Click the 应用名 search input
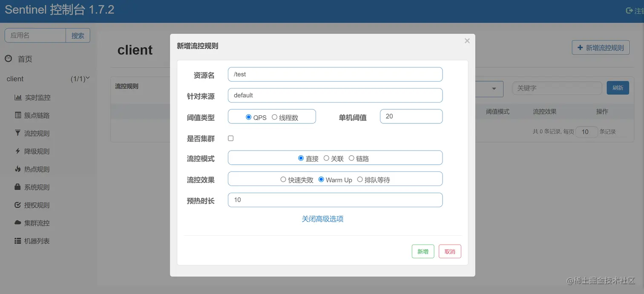This screenshot has width=644, height=294. coord(35,36)
